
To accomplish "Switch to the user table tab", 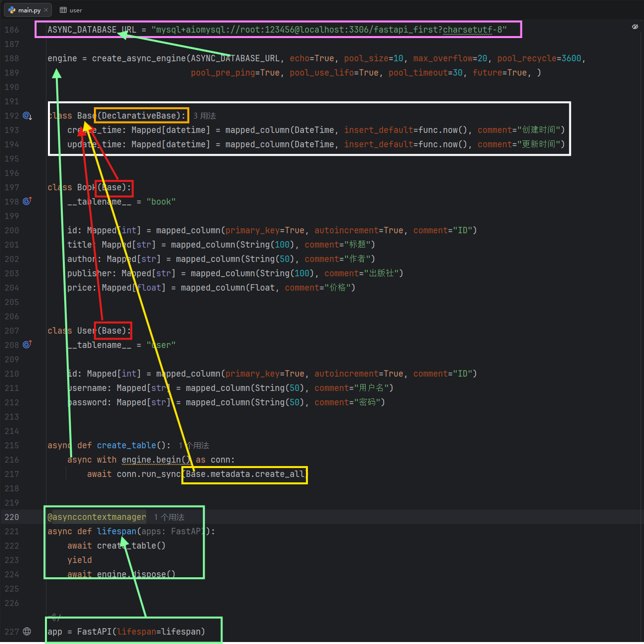I will click(x=71, y=10).
